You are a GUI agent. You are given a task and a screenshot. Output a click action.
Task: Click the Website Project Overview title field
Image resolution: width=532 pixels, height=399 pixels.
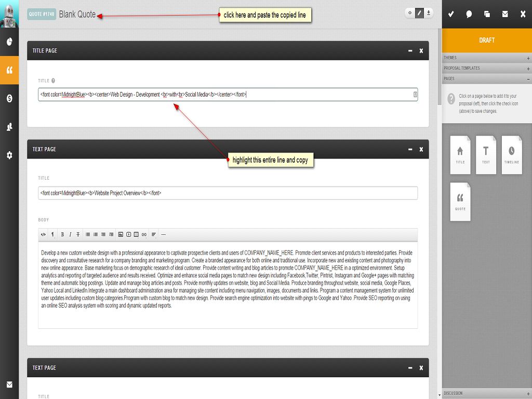[x=228, y=193]
